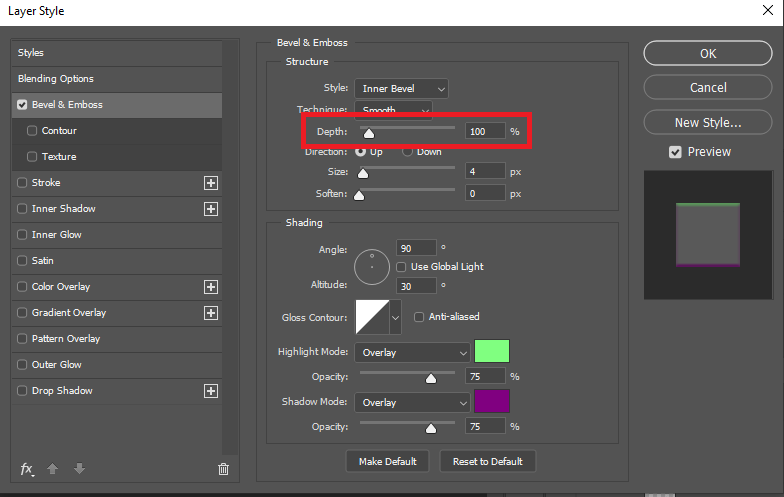Click the Size px input field
This screenshot has width=784, height=497.
coord(485,172)
